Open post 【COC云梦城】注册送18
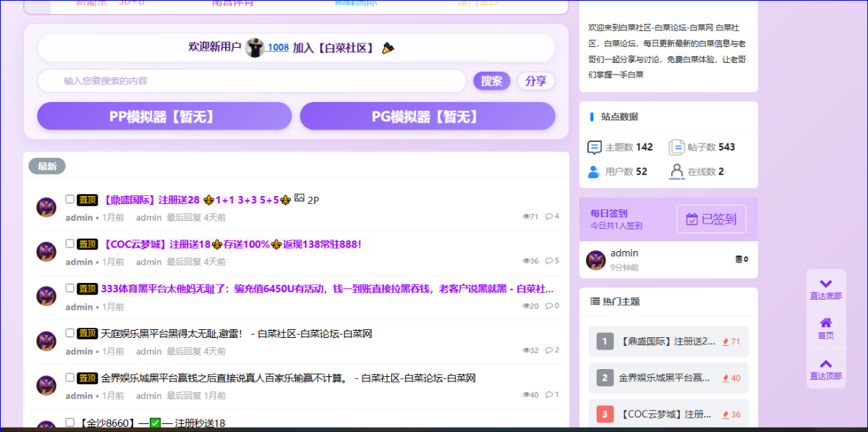Image resolution: width=868 pixels, height=432 pixels. click(231, 245)
